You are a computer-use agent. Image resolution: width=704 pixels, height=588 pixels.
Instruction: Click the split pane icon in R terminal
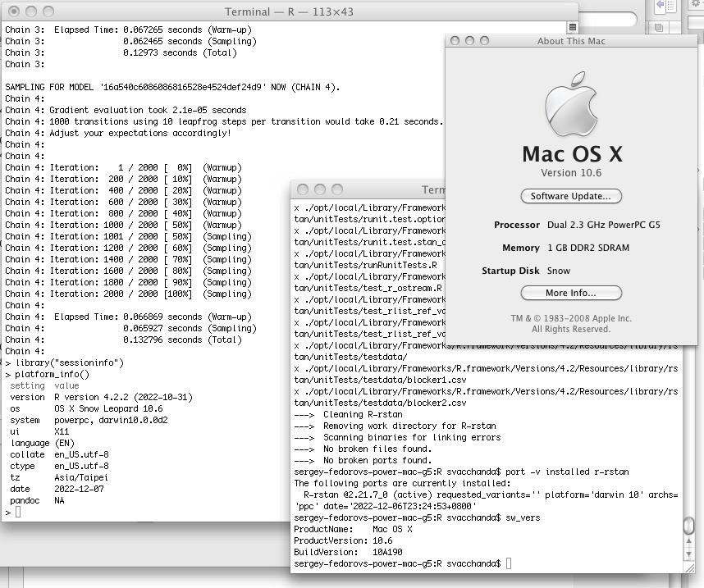click(x=573, y=27)
